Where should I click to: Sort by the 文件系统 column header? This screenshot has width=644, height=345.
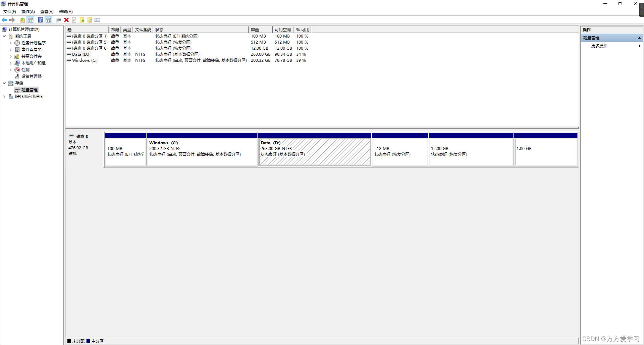click(143, 30)
